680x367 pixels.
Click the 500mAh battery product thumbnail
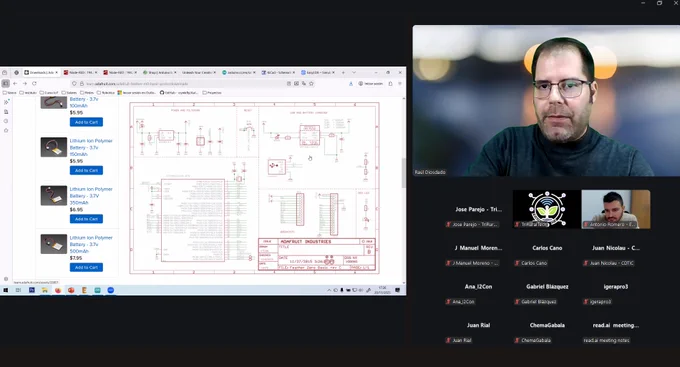54,244
